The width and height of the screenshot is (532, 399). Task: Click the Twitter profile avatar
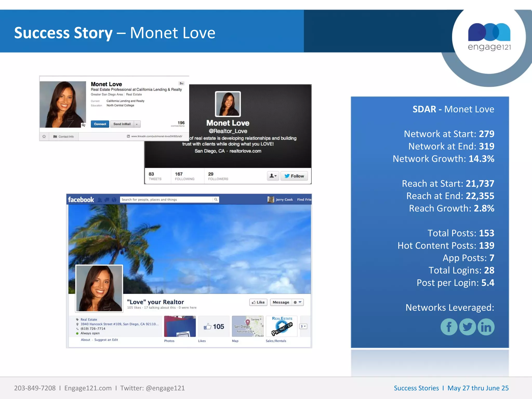[x=228, y=104]
